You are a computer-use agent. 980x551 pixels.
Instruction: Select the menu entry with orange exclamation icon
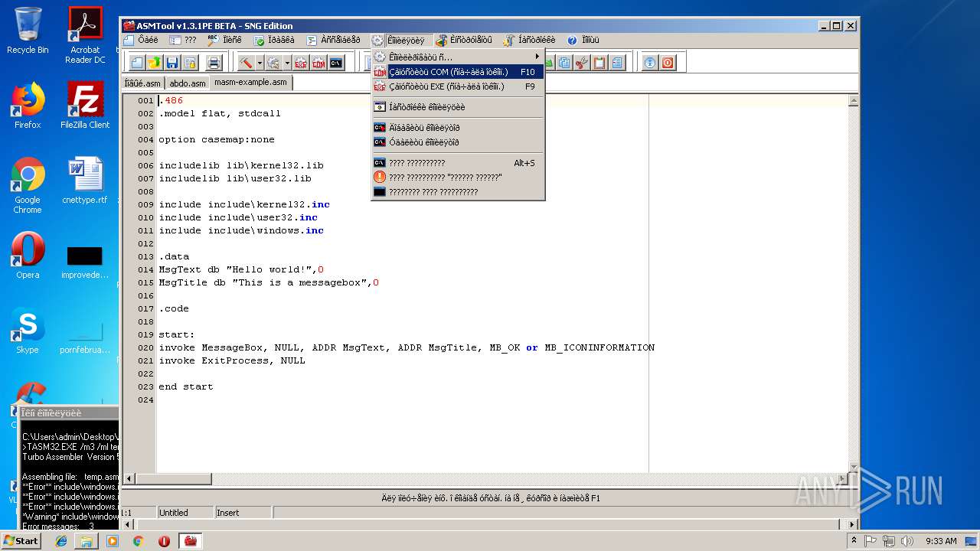coord(458,178)
